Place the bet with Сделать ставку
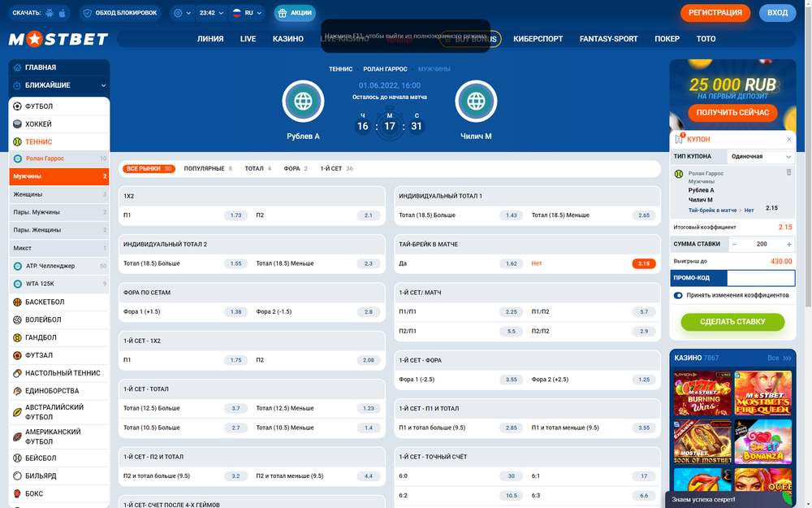The height and width of the screenshot is (508, 812). tap(732, 322)
